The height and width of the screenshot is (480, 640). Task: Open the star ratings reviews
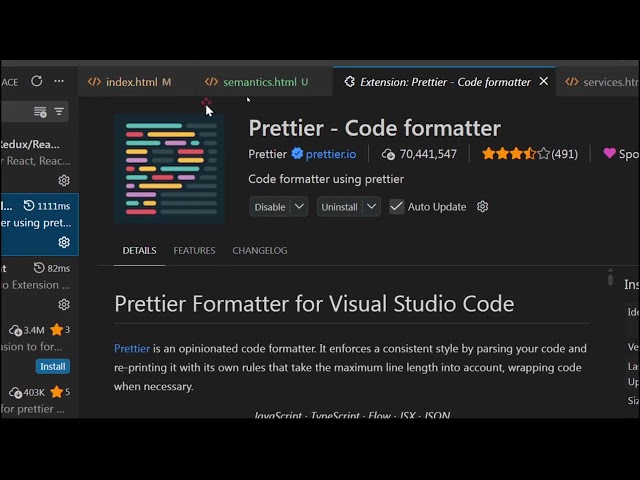pyautogui.click(x=529, y=154)
